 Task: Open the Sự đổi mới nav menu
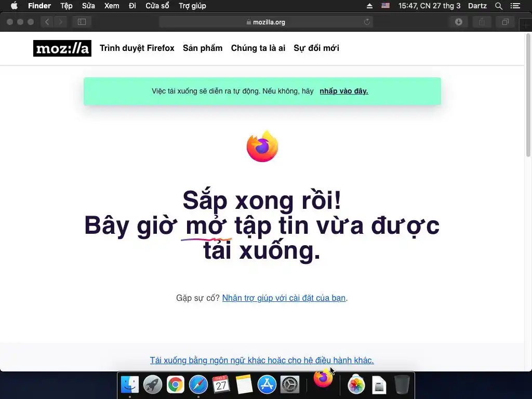coord(316,48)
